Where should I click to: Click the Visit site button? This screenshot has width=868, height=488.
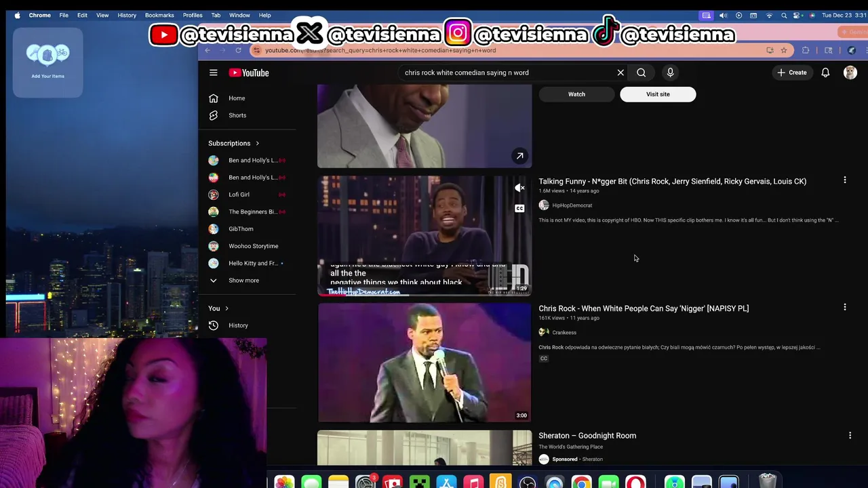tap(658, 94)
